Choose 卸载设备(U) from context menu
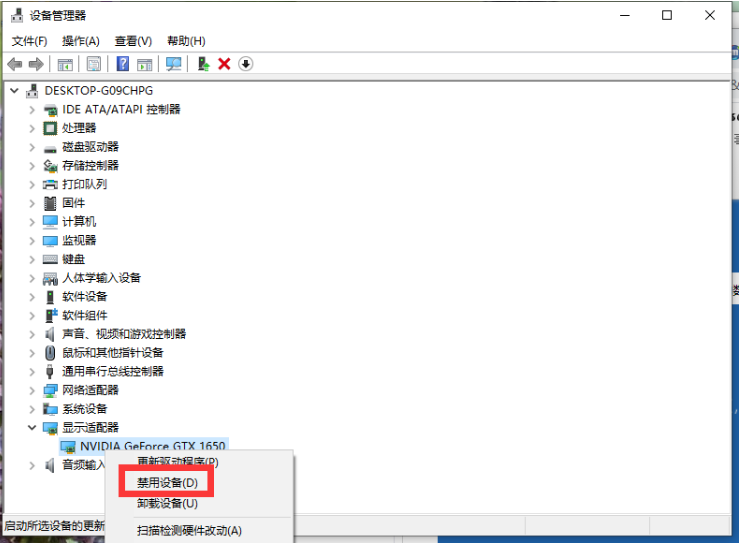Viewport: 740px width, 546px height. tap(167, 503)
